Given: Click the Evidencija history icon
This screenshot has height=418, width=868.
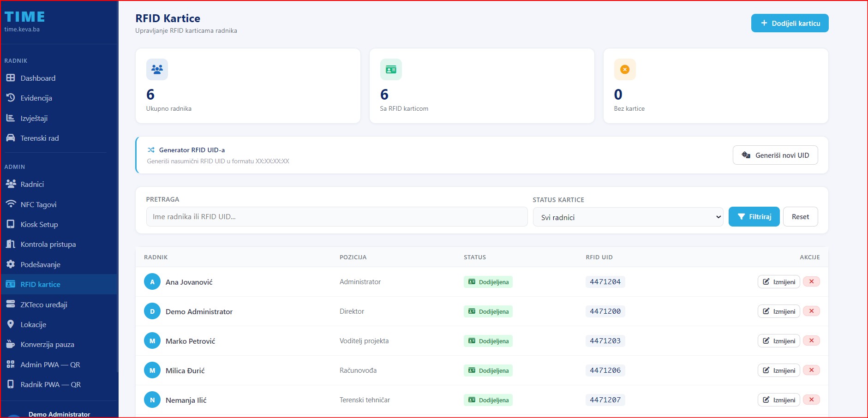Looking at the screenshot, I should (11, 98).
